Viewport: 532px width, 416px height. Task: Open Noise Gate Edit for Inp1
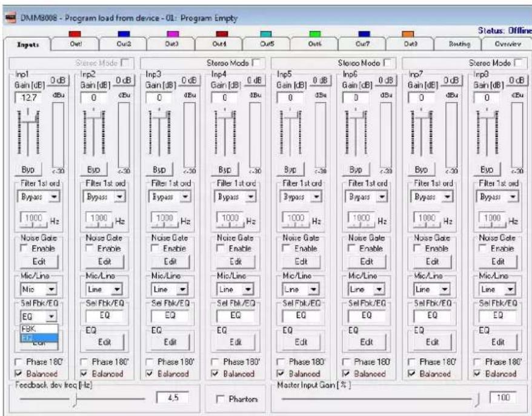pyautogui.click(x=39, y=262)
